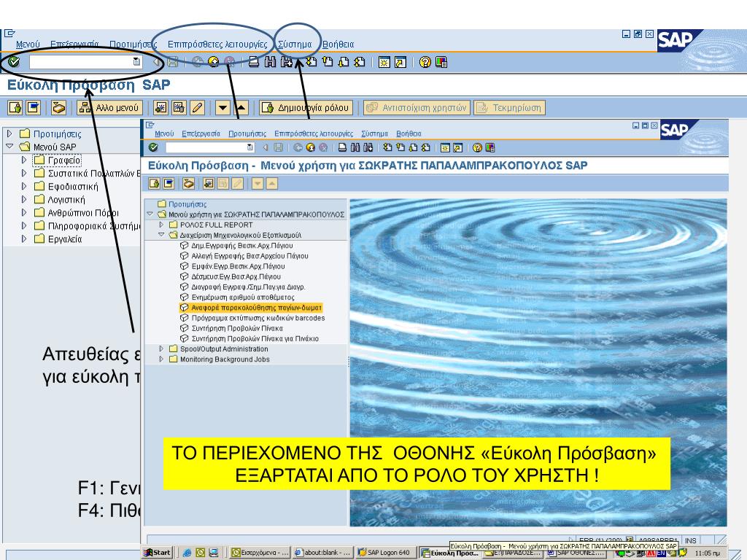Expand the Εφοδιαστική folder
The width and height of the screenshot is (747, 560).
pos(23,186)
